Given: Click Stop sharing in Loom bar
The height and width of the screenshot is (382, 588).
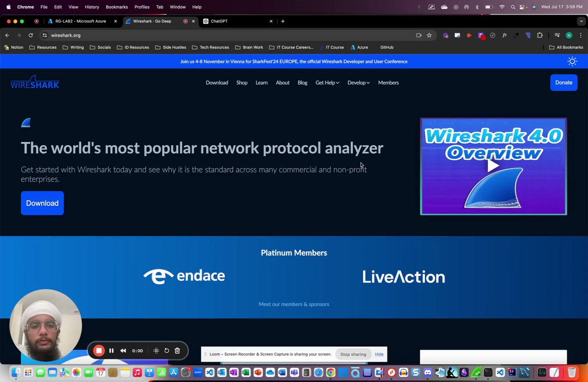Looking at the screenshot, I should click(353, 354).
